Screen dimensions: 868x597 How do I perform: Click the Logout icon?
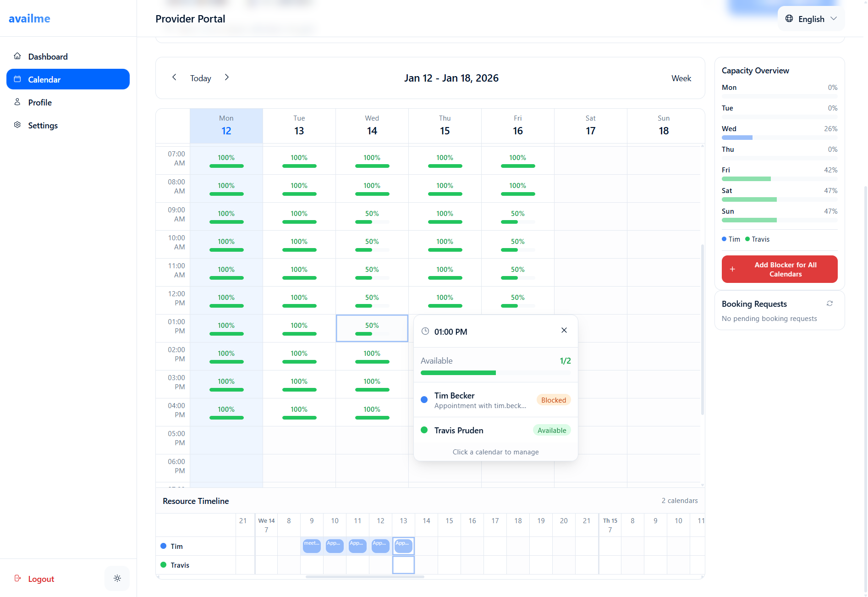(18, 578)
